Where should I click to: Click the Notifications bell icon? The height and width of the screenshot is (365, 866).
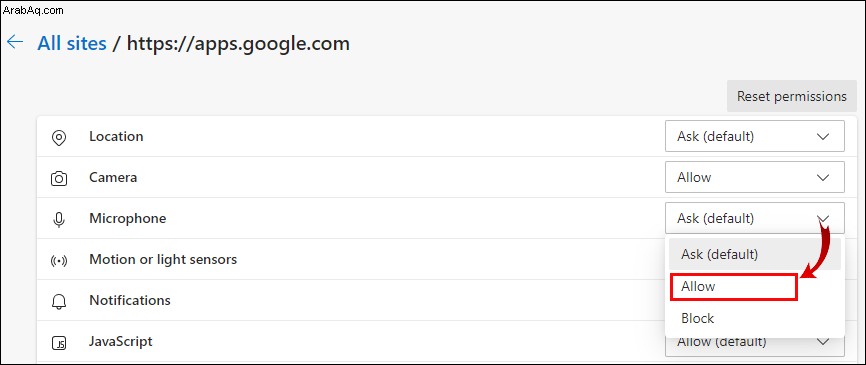click(x=59, y=301)
